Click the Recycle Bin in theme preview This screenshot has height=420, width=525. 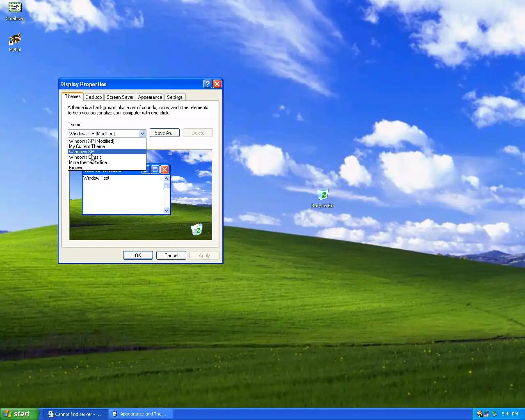(x=197, y=229)
